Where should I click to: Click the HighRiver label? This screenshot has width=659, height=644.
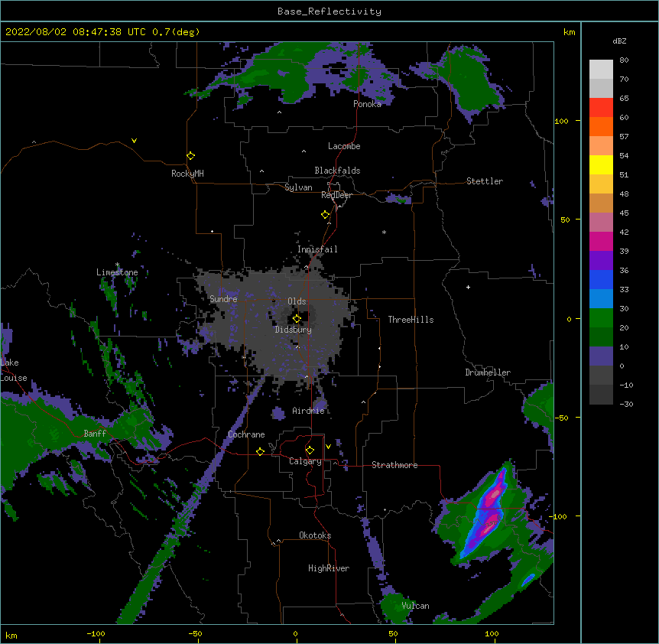coord(329,568)
